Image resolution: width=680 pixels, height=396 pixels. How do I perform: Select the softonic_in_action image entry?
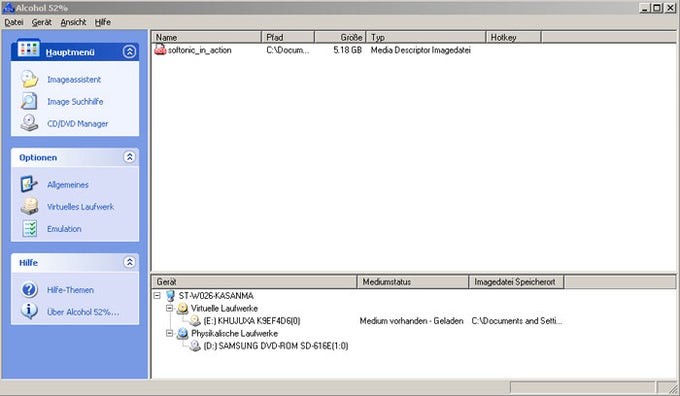(199, 50)
